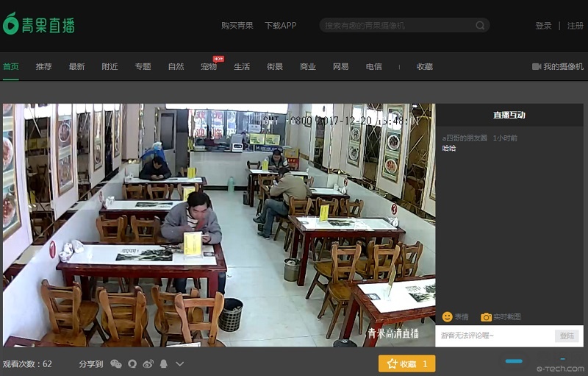Click the 青果直播 logo
The image size is (588, 376).
click(38, 24)
